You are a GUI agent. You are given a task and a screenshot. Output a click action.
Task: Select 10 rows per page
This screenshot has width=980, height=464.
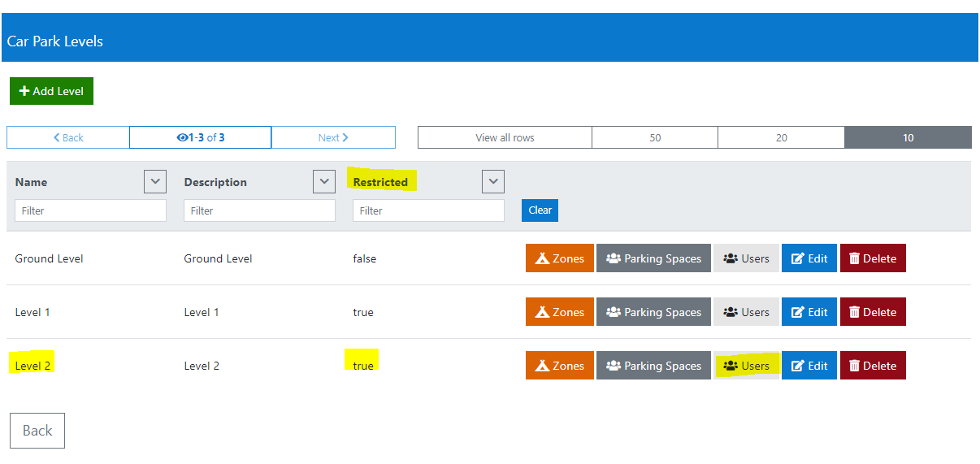click(x=908, y=137)
